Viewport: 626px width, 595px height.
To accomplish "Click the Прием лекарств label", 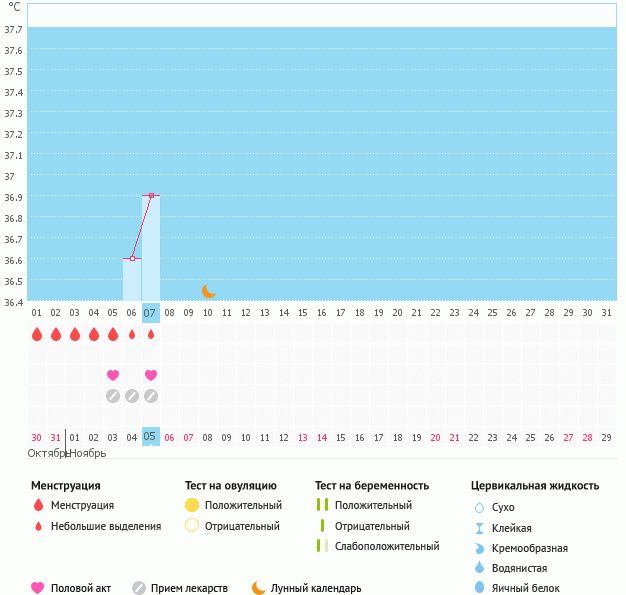I will tap(189, 588).
